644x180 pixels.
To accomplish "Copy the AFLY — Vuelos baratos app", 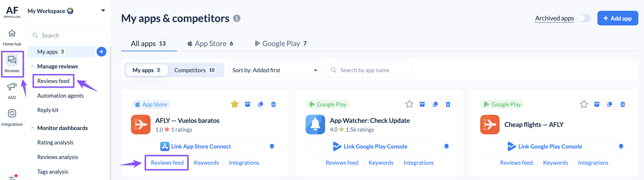I will (261, 104).
